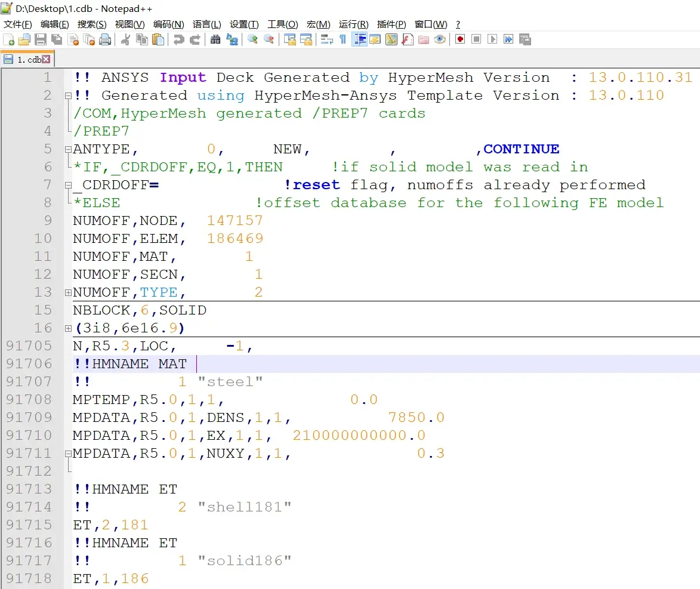
Task: Open the 插件(P) menu
Action: click(x=391, y=24)
